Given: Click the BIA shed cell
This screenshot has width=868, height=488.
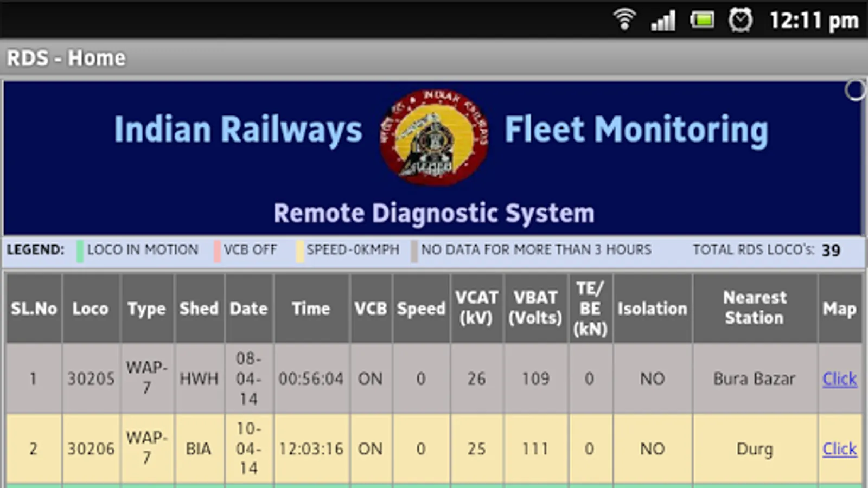Looking at the screenshot, I should 199,448.
